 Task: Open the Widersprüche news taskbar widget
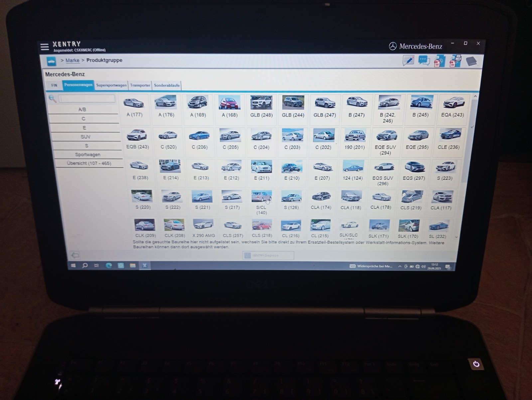(371, 266)
